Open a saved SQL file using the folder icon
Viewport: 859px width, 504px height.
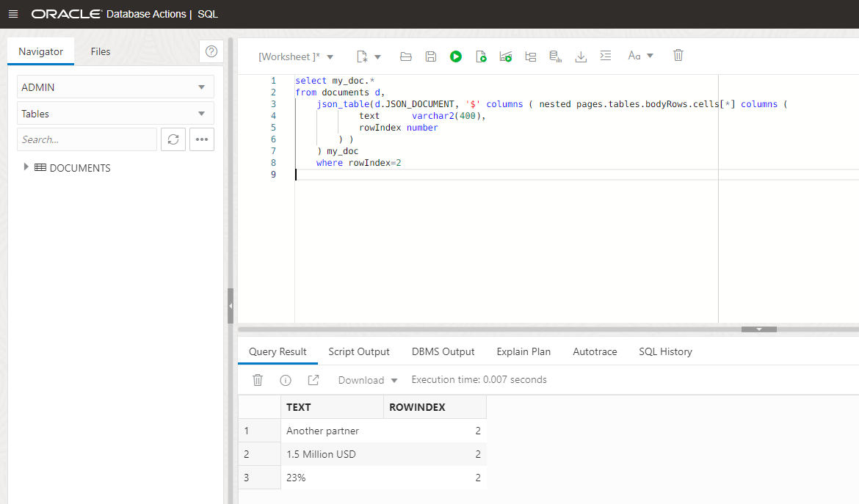[x=406, y=56]
